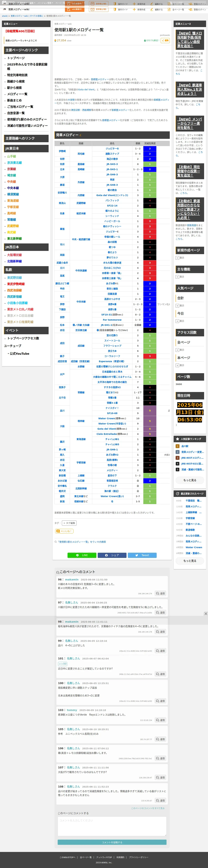208x868 pixels.
Task: Open 2025年みんなで作る音鉄記録帳 menu entry
Action: point(27,66)
